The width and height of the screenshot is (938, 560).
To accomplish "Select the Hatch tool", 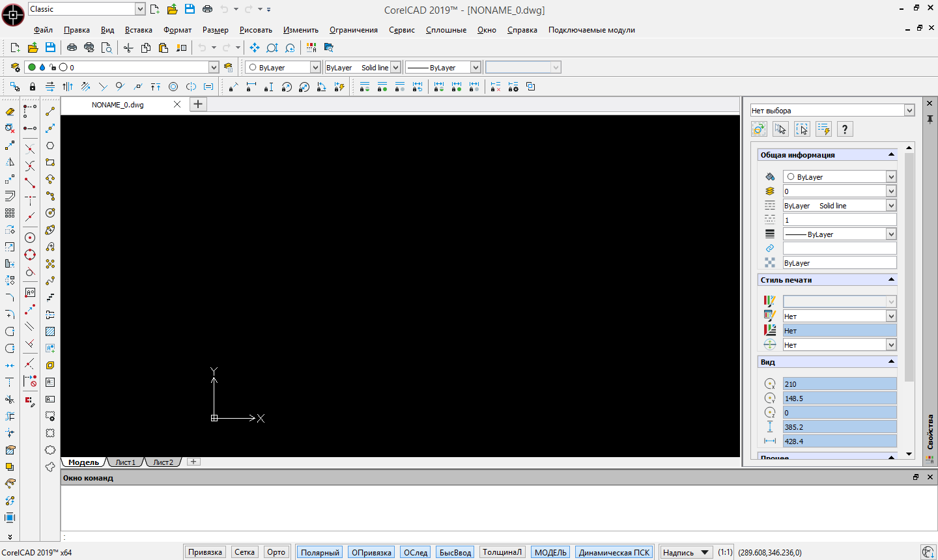I will [50, 331].
